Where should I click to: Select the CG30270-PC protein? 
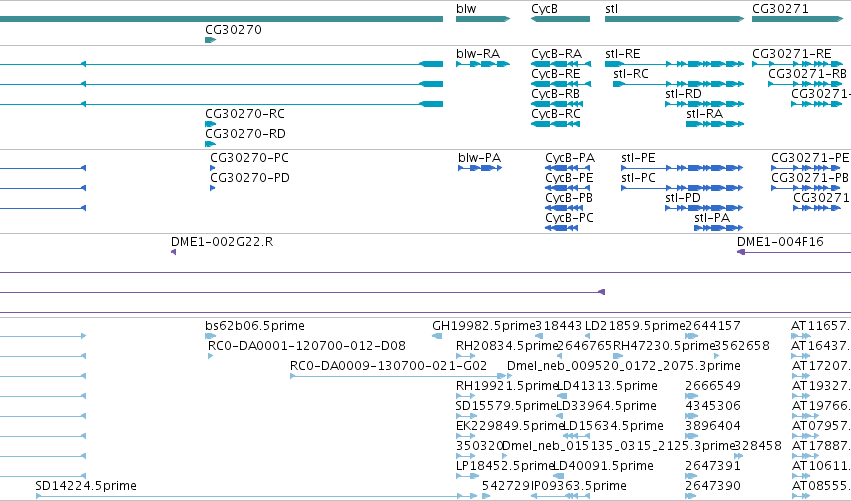(x=213, y=168)
